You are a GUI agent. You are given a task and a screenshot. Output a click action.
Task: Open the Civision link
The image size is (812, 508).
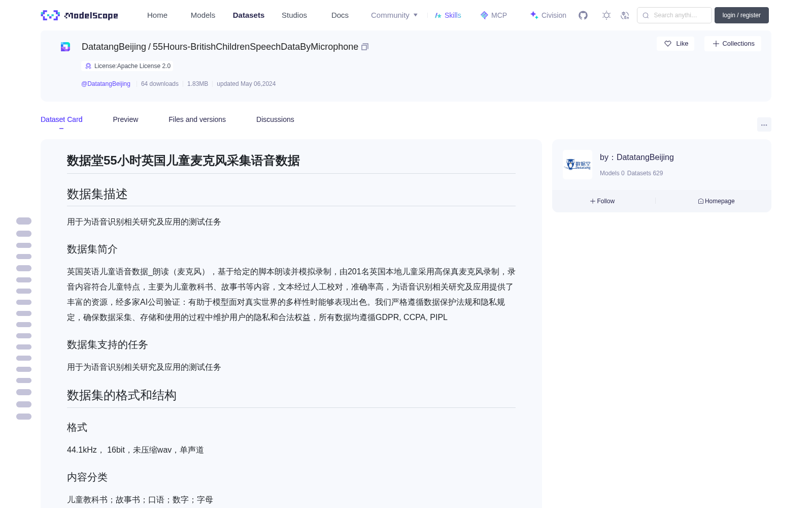tap(548, 15)
